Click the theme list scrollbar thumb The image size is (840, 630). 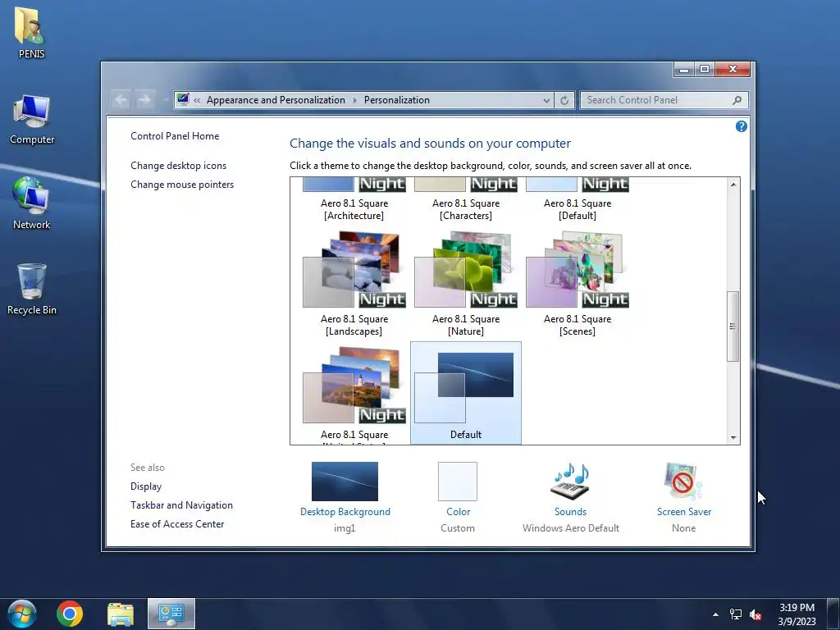(733, 326)
